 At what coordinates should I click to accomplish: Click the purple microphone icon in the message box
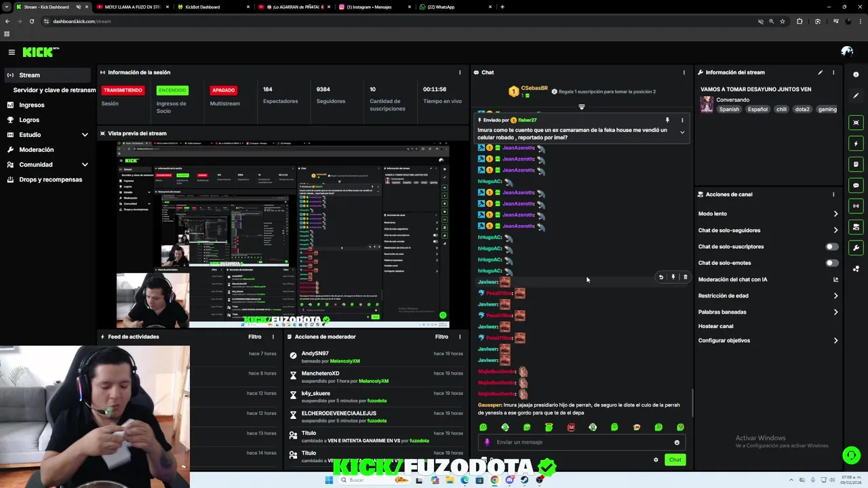[487, 442]
